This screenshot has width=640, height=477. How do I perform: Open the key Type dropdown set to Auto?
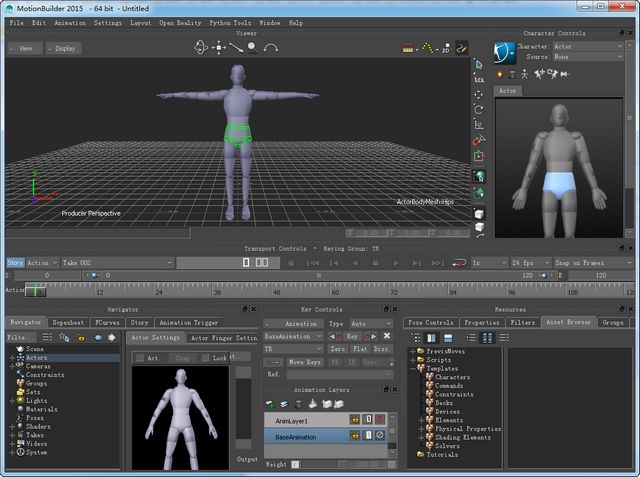pos(371,324)
